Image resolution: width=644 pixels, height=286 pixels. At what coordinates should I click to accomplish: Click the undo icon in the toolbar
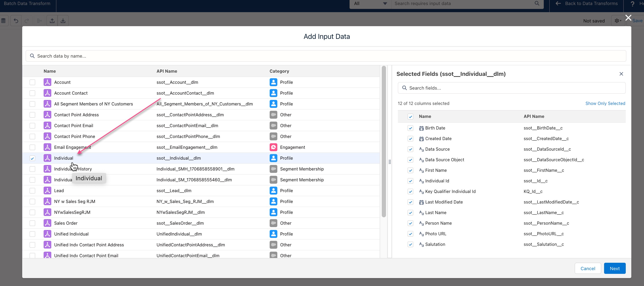coord(16,21)
